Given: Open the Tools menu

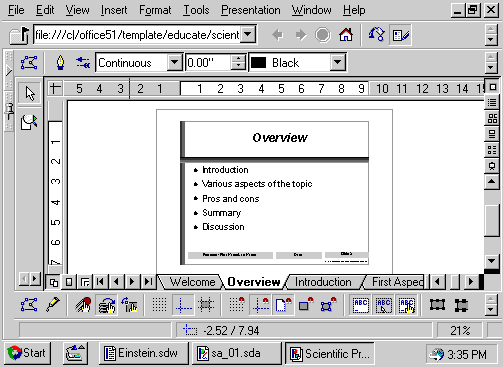Looking at the screenshot, I should coord(196,10).
